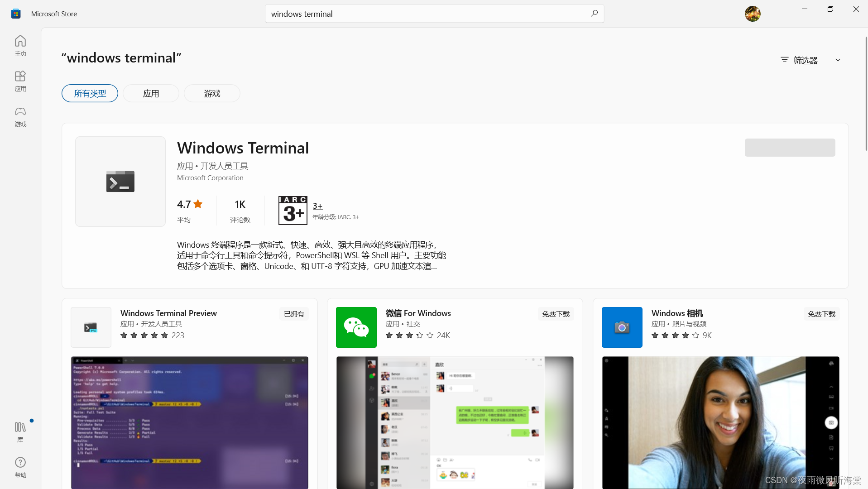Open the user profile avatar
Image resolution: width=868 pixels, height=489 pixels.
[x=753, y=14]
